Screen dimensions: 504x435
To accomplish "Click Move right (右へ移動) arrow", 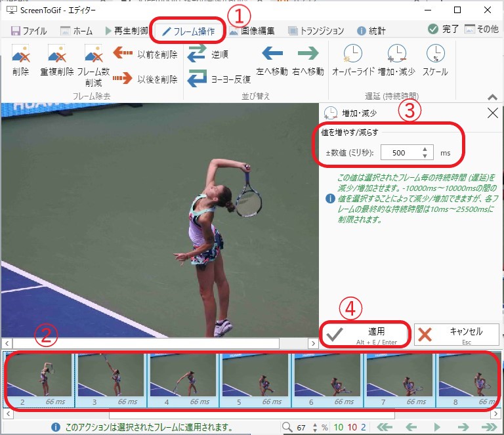I will coord(308,53).
